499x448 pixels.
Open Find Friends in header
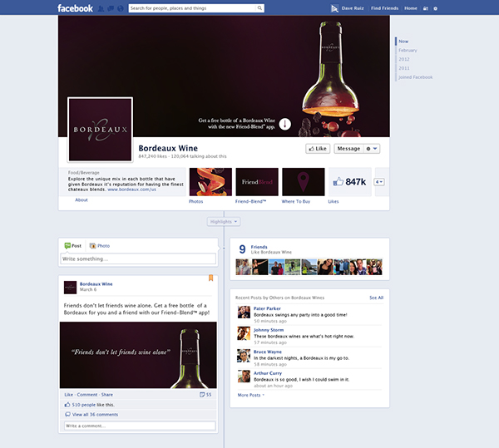pos(384,8)
